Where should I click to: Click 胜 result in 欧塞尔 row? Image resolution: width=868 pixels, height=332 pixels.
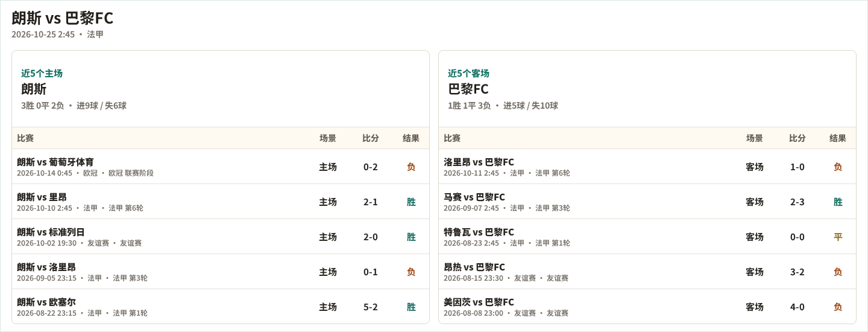click(x=411, y=307)
